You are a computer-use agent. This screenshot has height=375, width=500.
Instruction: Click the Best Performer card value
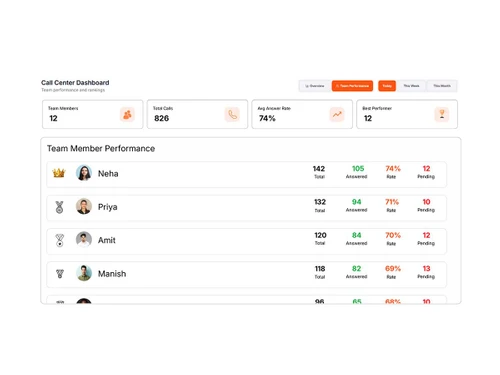[x=368, y=118]
